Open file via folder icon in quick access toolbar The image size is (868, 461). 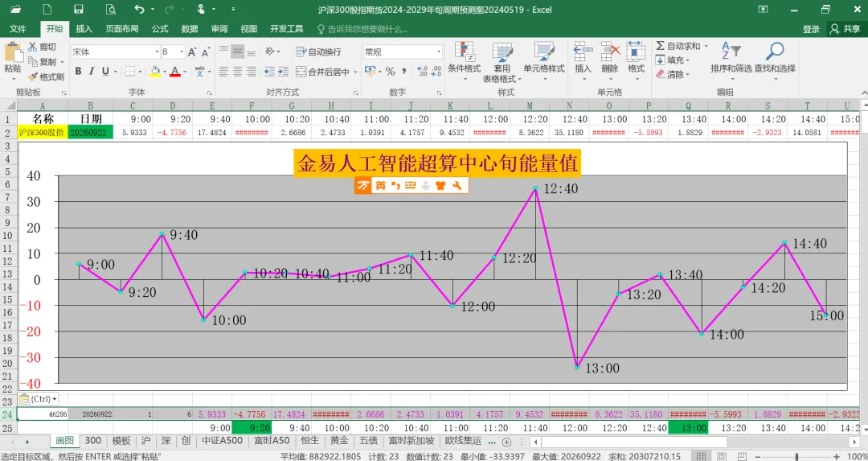(17, 9)
